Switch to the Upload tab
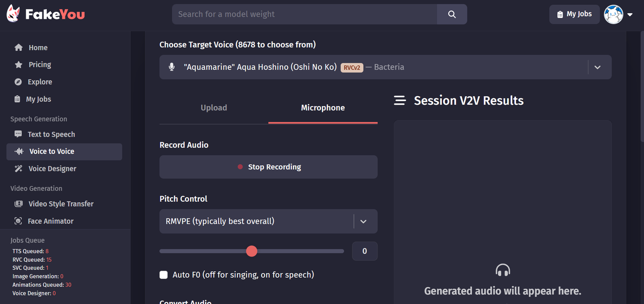Viewport: 644px width, 304px height. click(214, 108)
